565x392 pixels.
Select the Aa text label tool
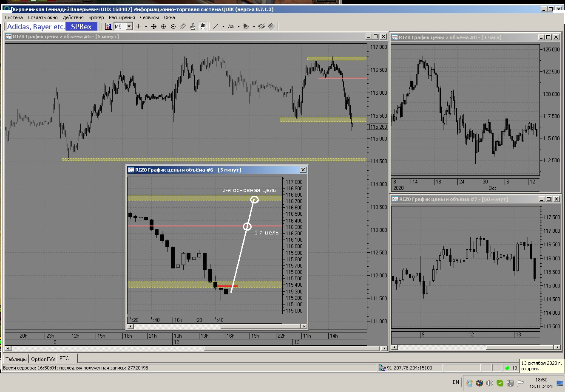pos(231,26)
